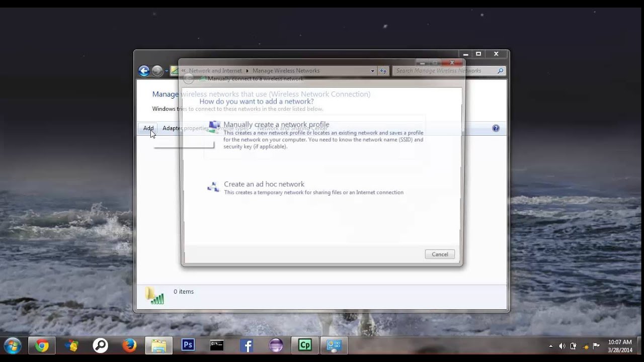644x362 pixels.
Task: Show hidden system tray icons
Action: [x=550, y=346]
